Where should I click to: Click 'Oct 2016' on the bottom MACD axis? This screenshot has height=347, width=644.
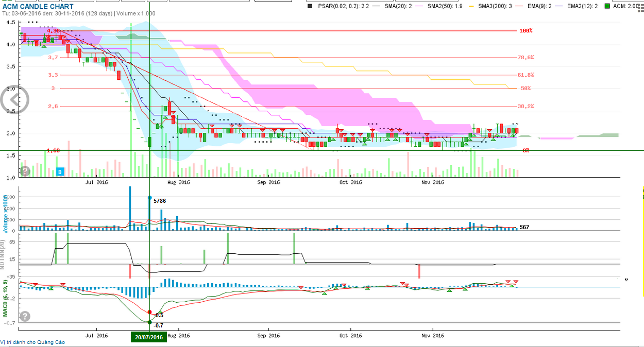350,336
